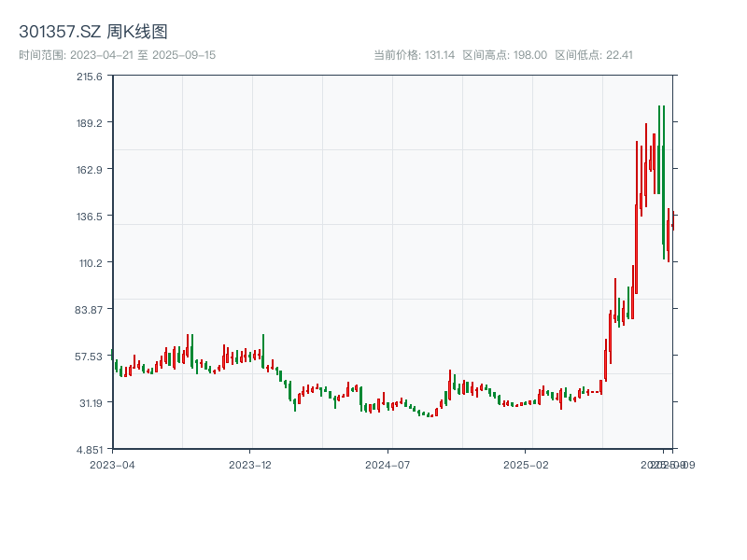Click the x-axis label 2025-02

pos(526,465)
